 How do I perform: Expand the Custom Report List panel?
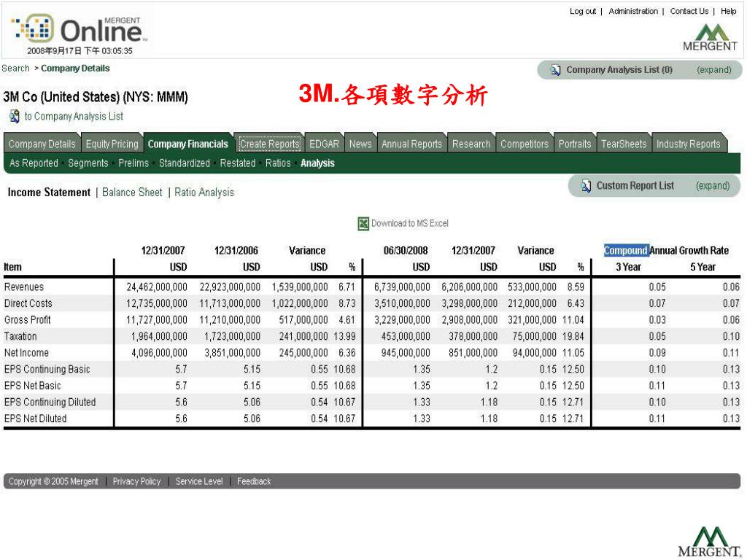click(x=713, y=186)
